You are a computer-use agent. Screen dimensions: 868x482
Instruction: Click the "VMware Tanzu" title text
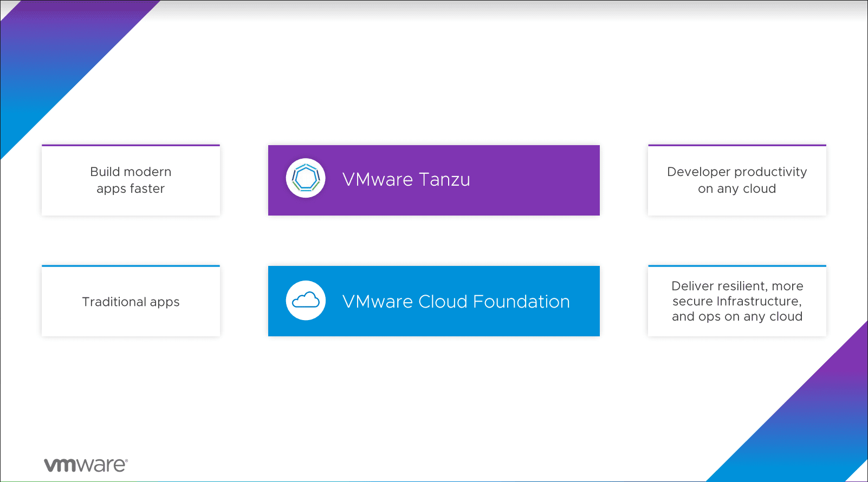click(x=406, y=180)
